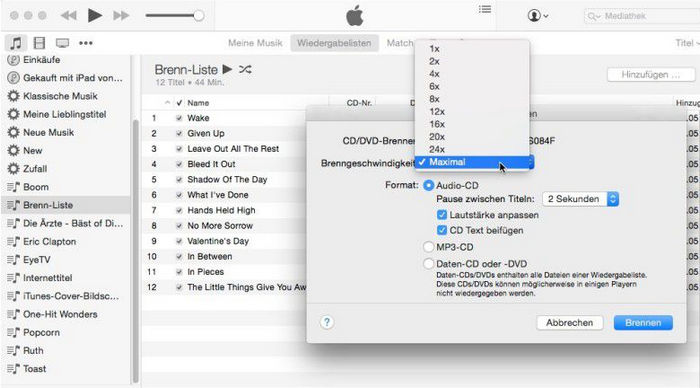The image size is (700, 388).
Task: Select Daten-CD oder -DVD radio
Action: [429, 264]
